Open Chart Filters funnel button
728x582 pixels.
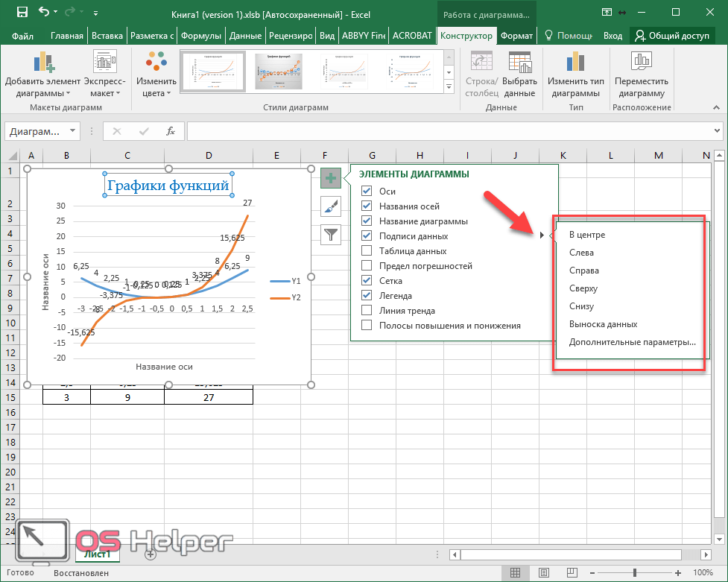click(x=331, y=235)
